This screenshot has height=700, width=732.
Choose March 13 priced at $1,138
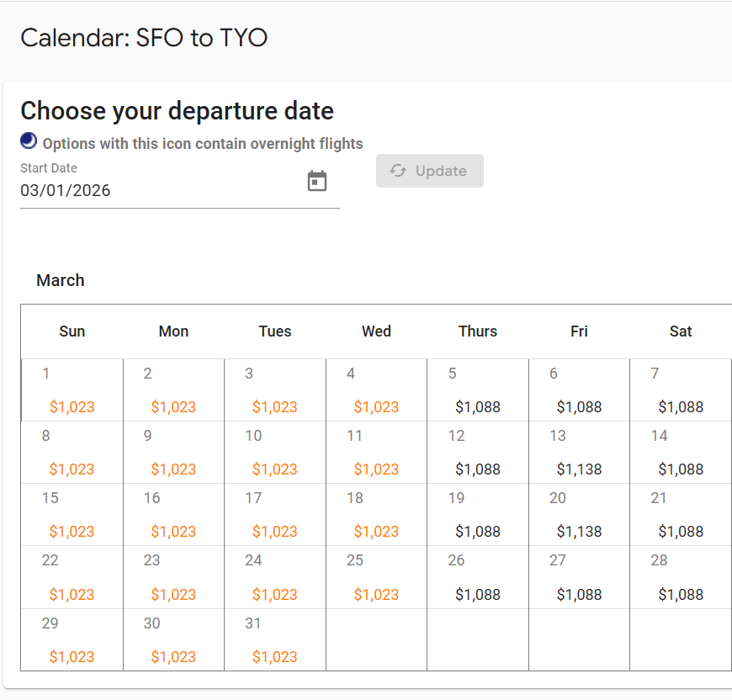click(x=579, y=469)
